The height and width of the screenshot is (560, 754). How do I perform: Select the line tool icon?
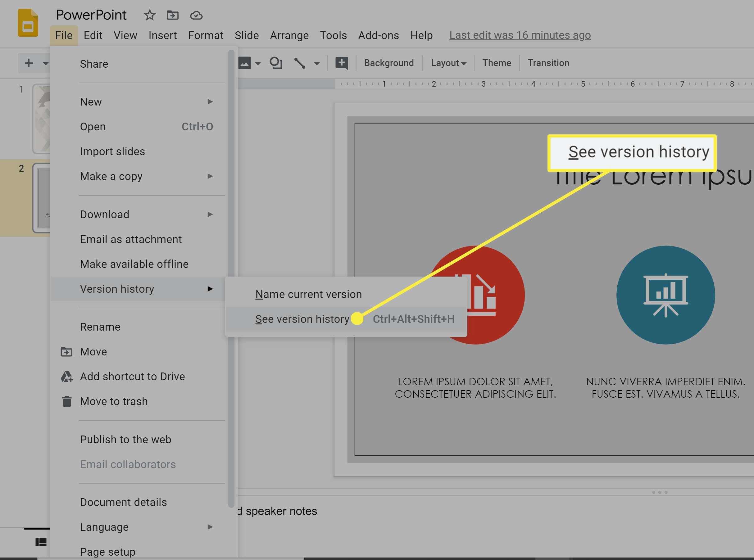coord(300,63)
